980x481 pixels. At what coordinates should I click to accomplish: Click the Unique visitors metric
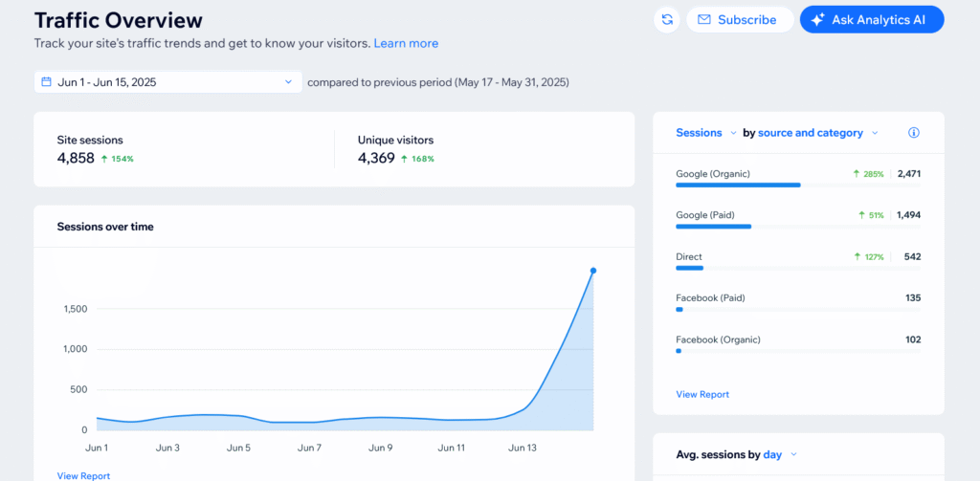[x=395, y=149]
